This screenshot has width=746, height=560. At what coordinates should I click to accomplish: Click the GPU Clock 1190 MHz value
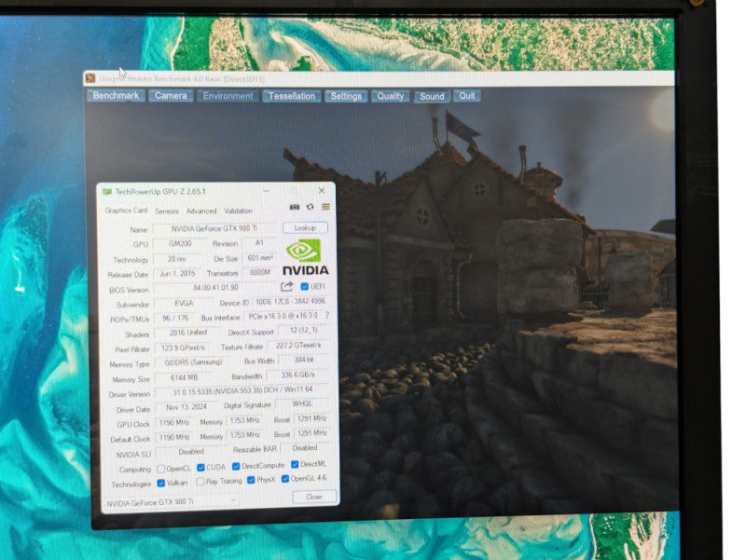point(174,423)
